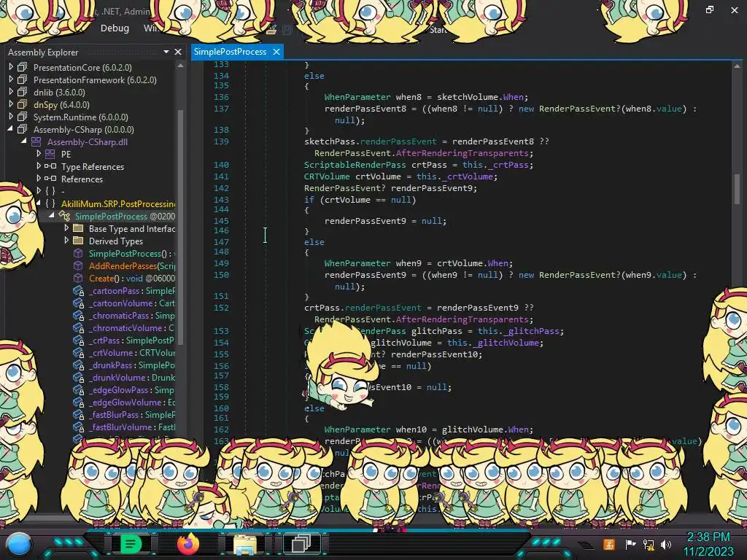Click the References node icon
The width and height of the screenshot is (747, 560).
(50, 179)
